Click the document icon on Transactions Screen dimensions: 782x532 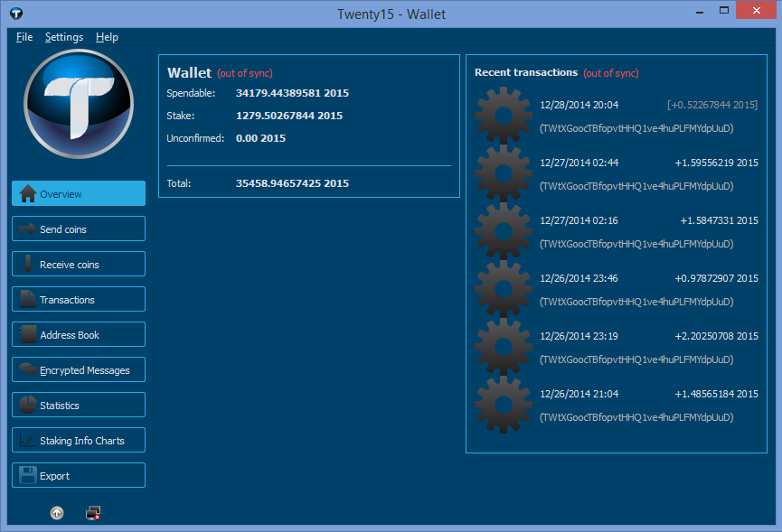tap(28, 299)
